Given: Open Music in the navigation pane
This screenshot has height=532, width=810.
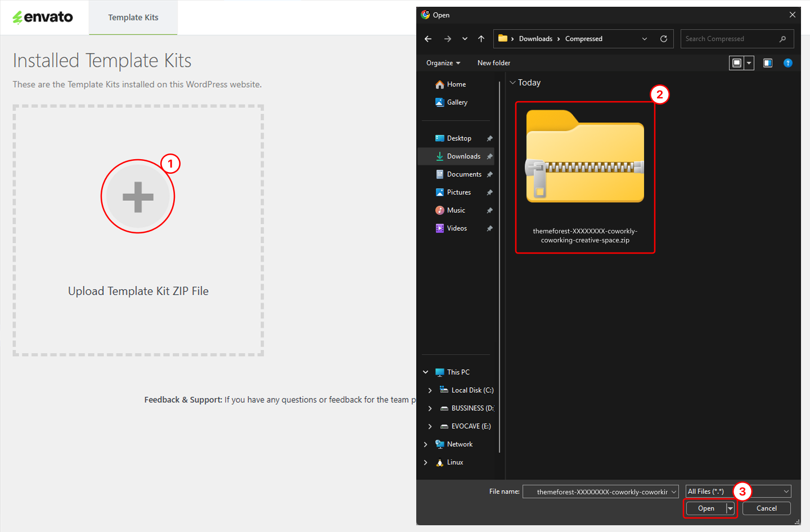Looking at the screenshot, I should (x=456, y=210).
